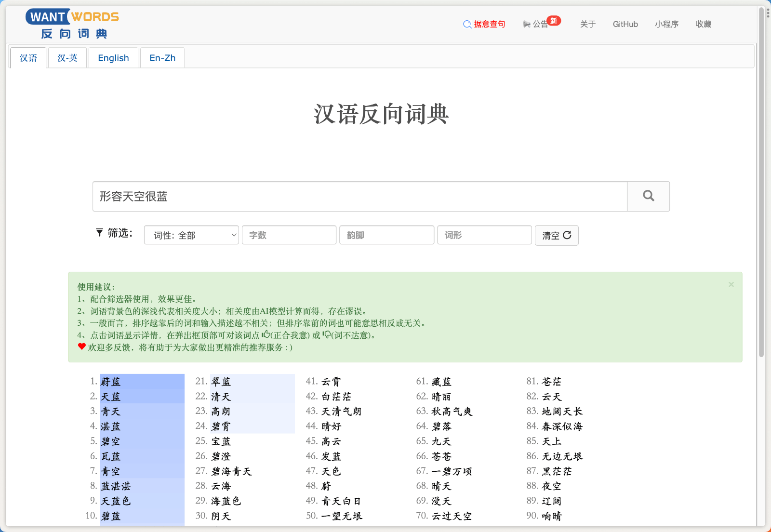Select the word 蔚蓝 from results

(110, 381)
